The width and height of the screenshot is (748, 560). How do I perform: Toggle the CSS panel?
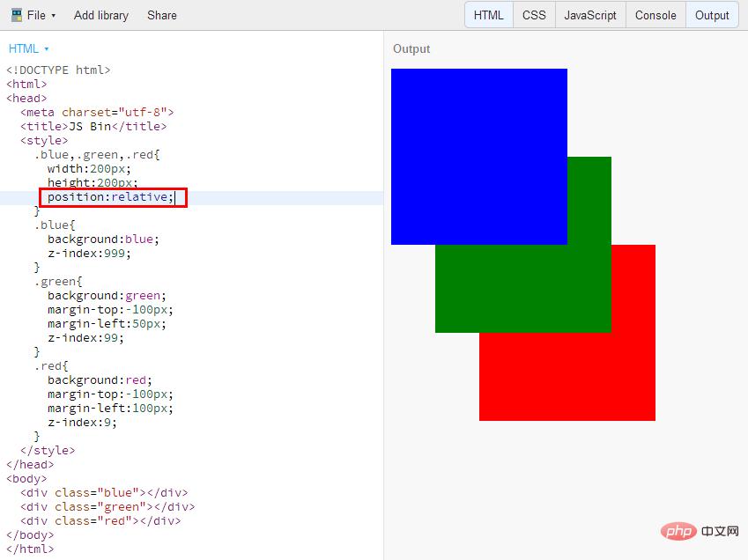(534, 15)
